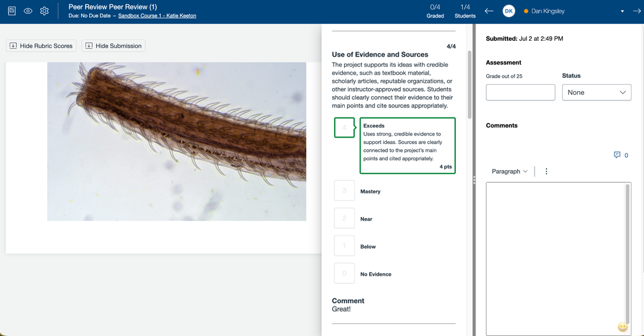Open the submitted microscope image
Image resolution: width=644 pixels, height=336 pixels.
coord(177,141)
